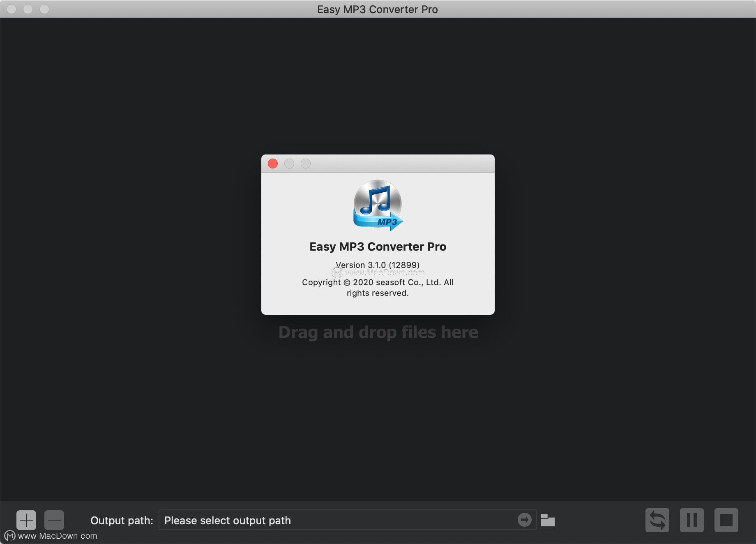This screenshot has width=756, height=544.
Task: Open the browse output folder icon
Action: pos(547,520)
